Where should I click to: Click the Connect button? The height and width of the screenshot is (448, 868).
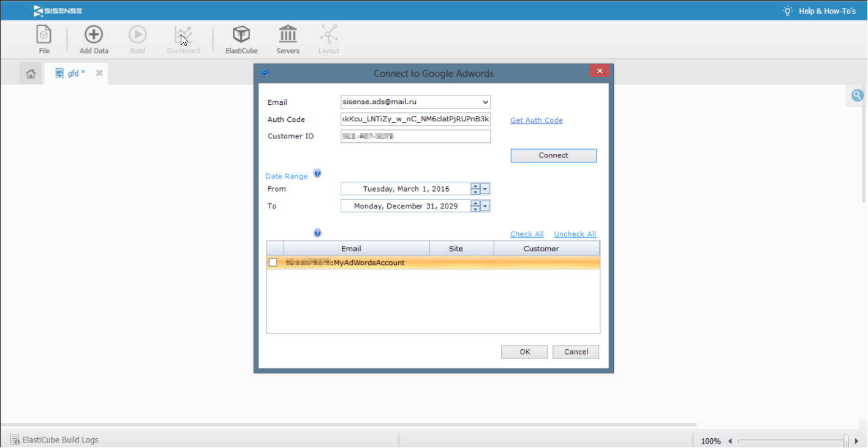coord(553,156)
